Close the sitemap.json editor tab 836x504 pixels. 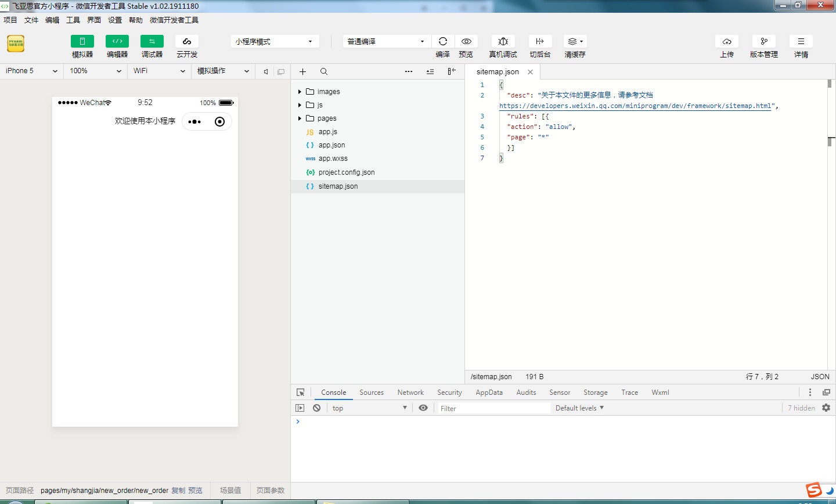pos(530,72)
